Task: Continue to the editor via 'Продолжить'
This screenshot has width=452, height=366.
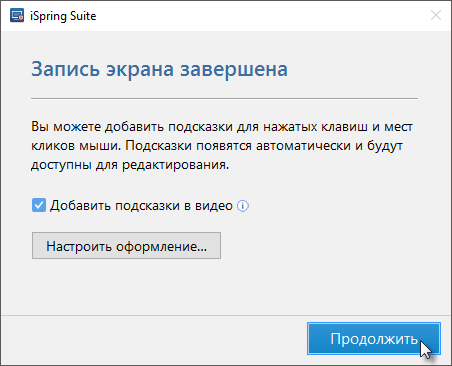Action: click(374, 339)
